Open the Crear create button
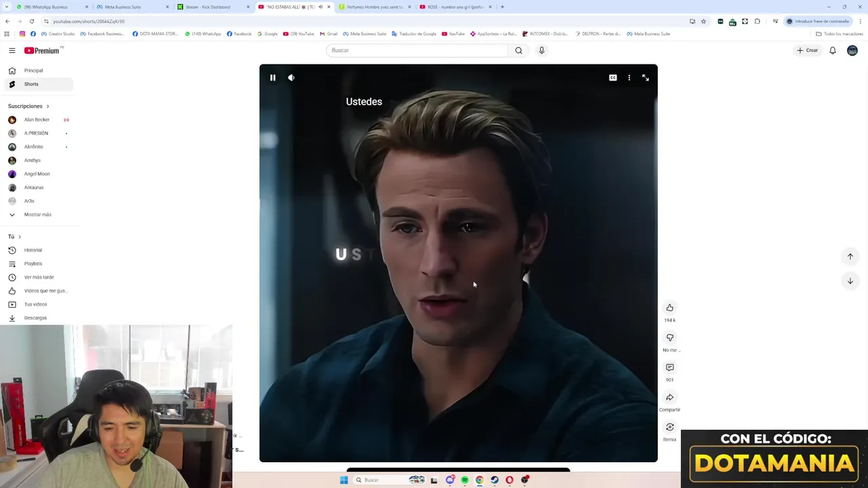 pyautogui.click(x=808, y=50)
